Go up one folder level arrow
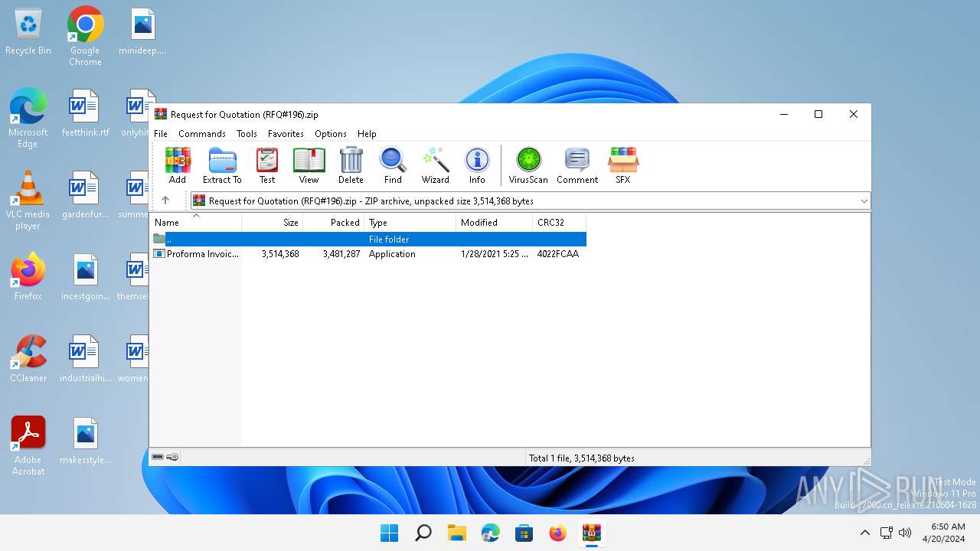This screenshot has width=980, height=551. (x=165, y=201)
